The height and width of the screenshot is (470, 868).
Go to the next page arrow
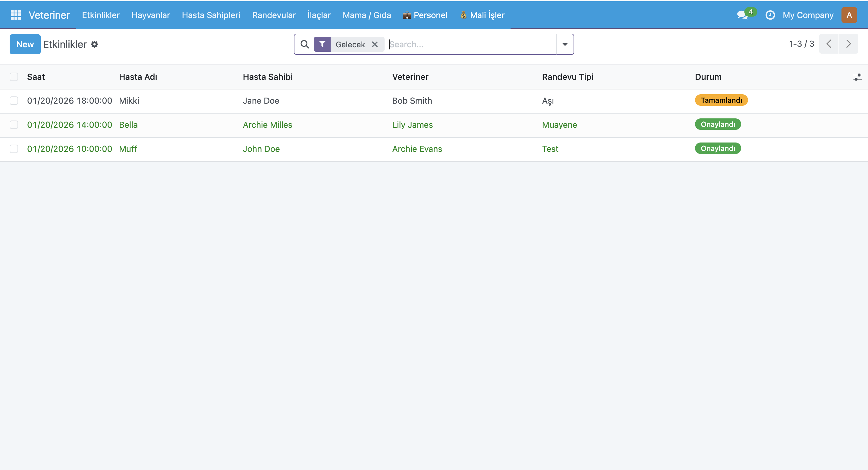[848, 44]
